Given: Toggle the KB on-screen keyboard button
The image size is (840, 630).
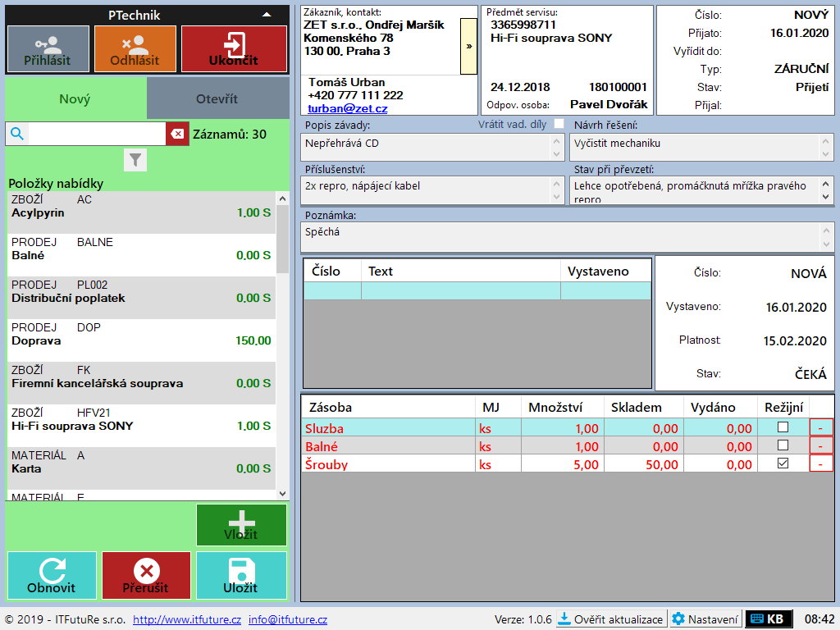Looking at the screenshot, I should 768,619.
